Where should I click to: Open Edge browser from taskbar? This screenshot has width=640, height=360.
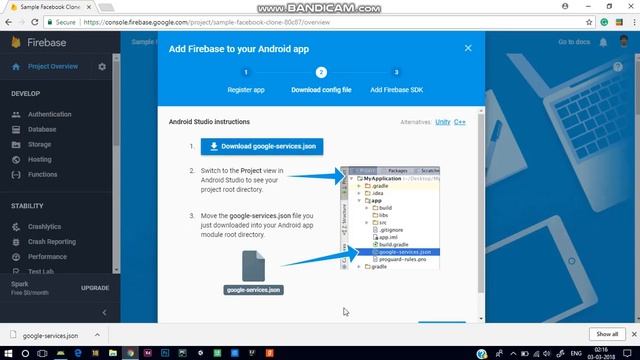pos(78,353)
